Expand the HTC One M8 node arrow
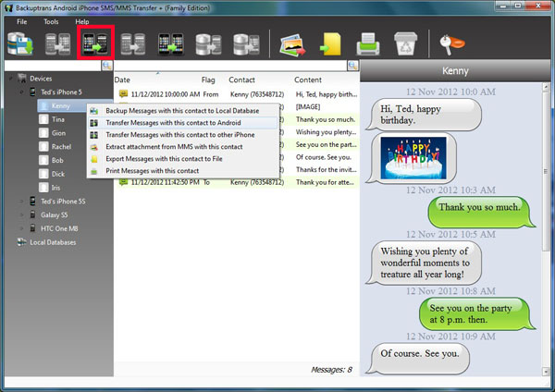This screenshot has width=555, height=392. tap(21, 228)
